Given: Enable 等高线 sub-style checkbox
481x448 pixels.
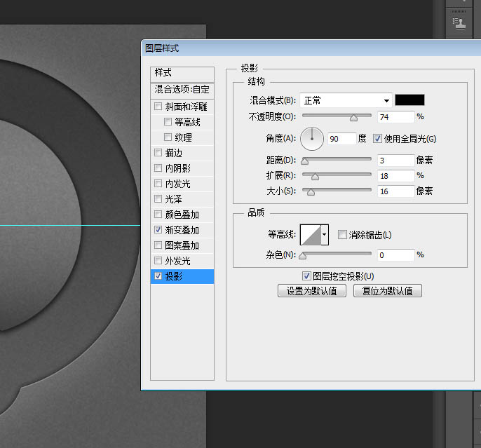Looking at the screenshot, I should click(168, 122).
